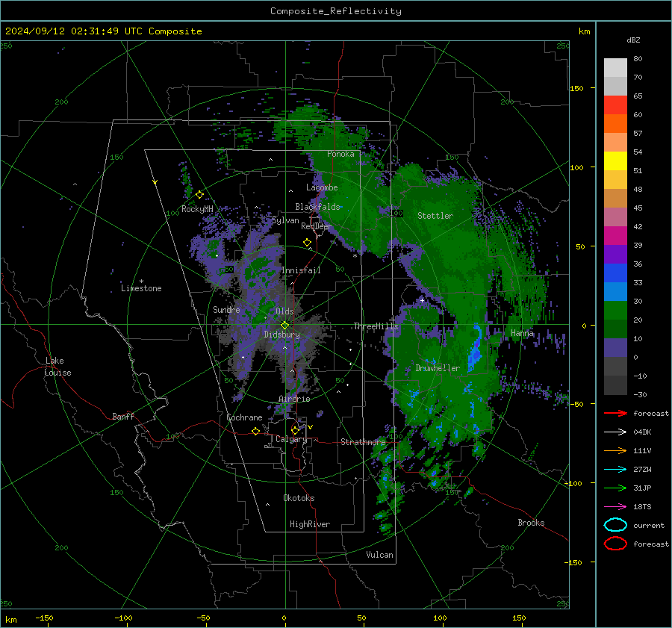Click the yellow diamond marker above Calgary

(295, 430)
